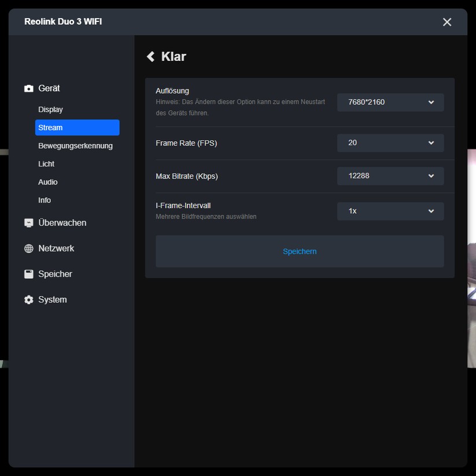Click the Speicher storage icon
This screenshot has width=476, height=476.
(x=28, y=274)
